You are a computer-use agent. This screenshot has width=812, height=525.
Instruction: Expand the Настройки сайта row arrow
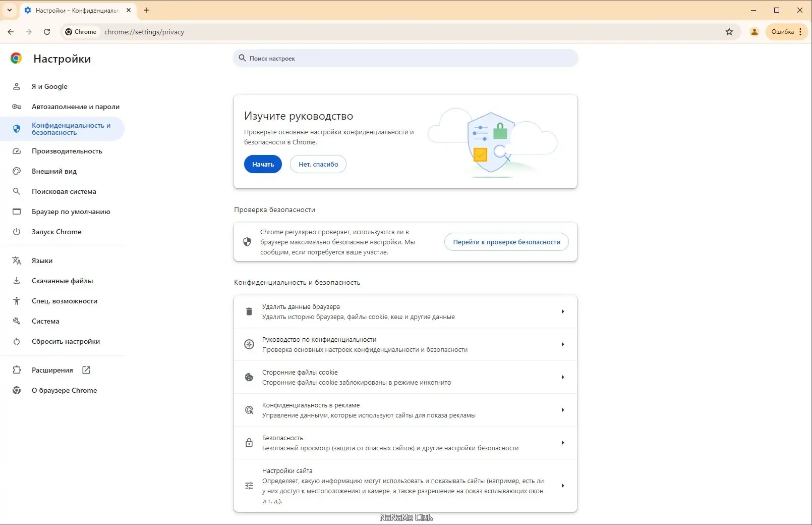click(x=563, y=486)
